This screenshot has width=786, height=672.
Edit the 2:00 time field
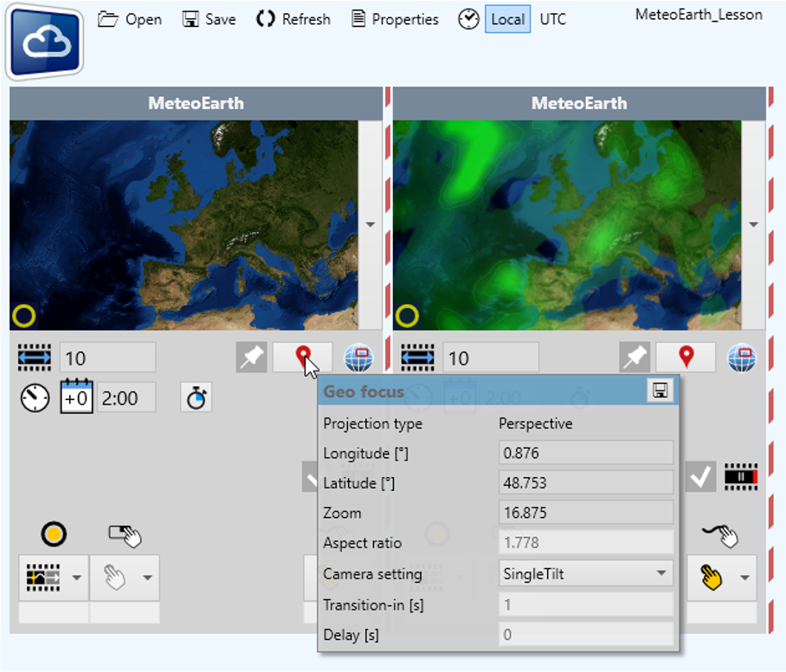(x=126, y=398)
